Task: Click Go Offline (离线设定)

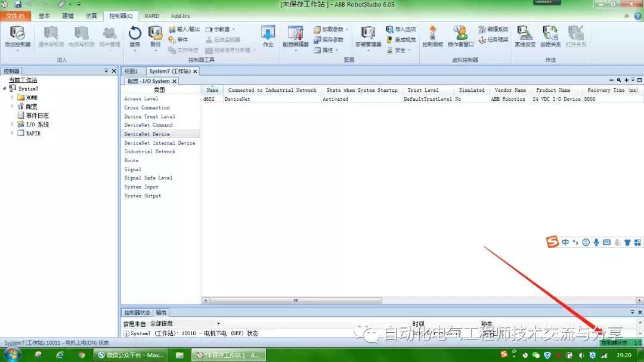Action: point(525,35)
